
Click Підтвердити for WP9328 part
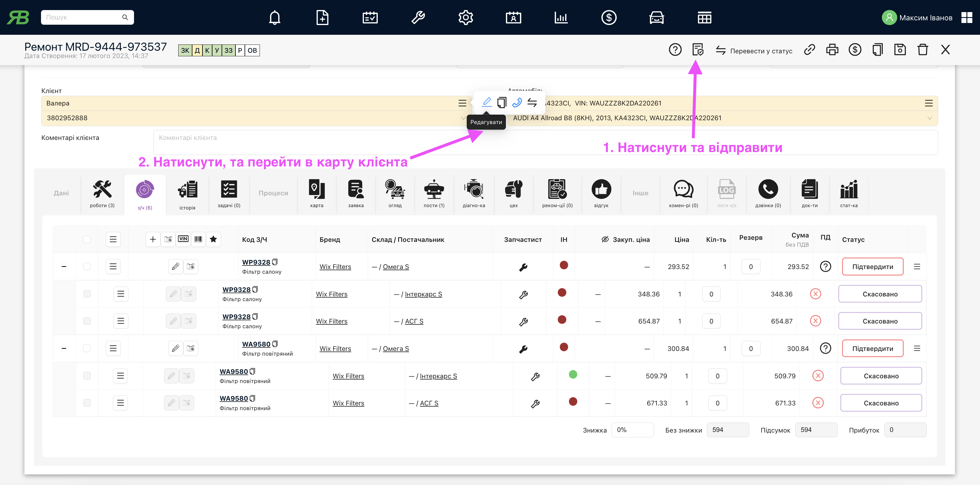(x=872, y=267)
